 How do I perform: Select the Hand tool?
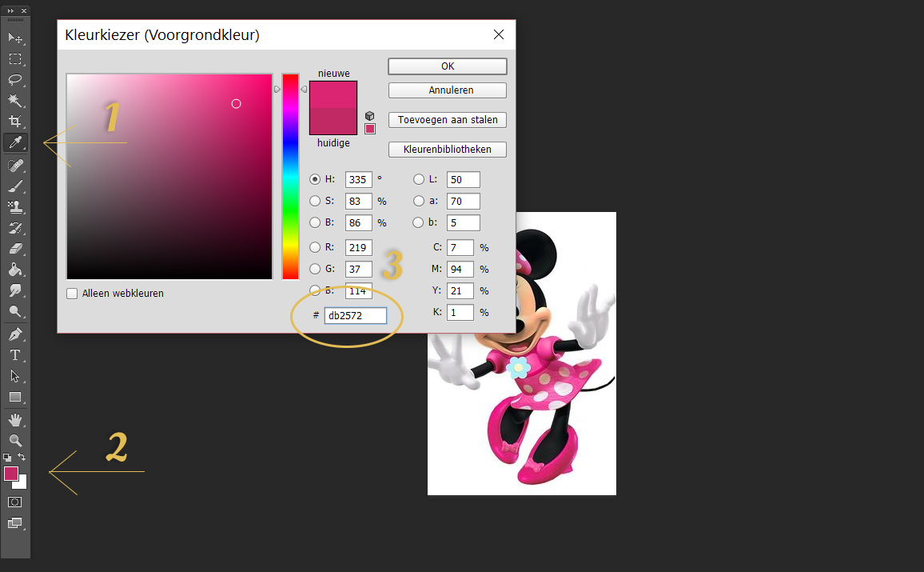[x=15, y=420]
